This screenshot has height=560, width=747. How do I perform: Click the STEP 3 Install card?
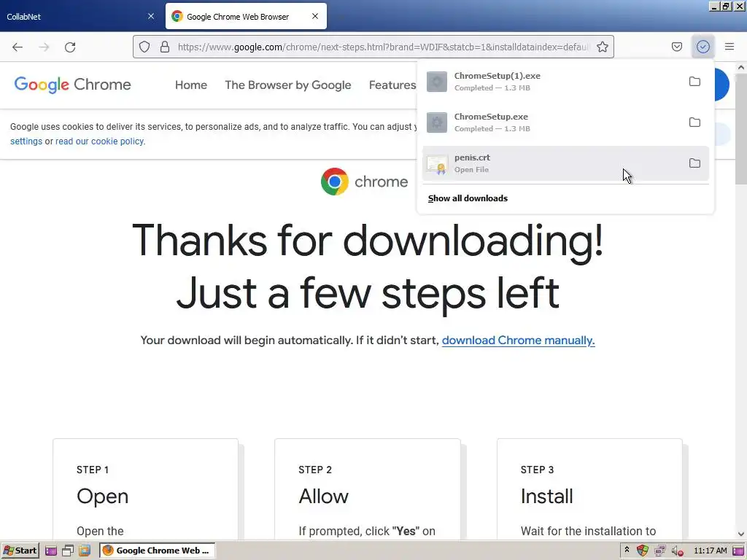pyautogui.click(x=589, y=489)
